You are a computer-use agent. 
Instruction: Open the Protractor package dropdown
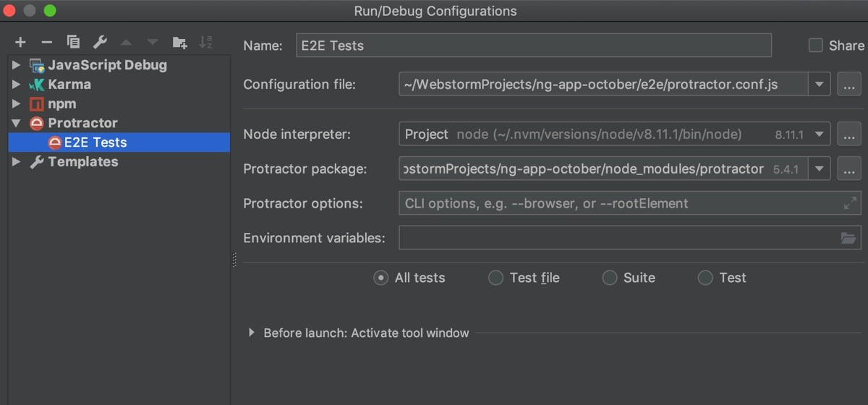[x=819, y=169]
